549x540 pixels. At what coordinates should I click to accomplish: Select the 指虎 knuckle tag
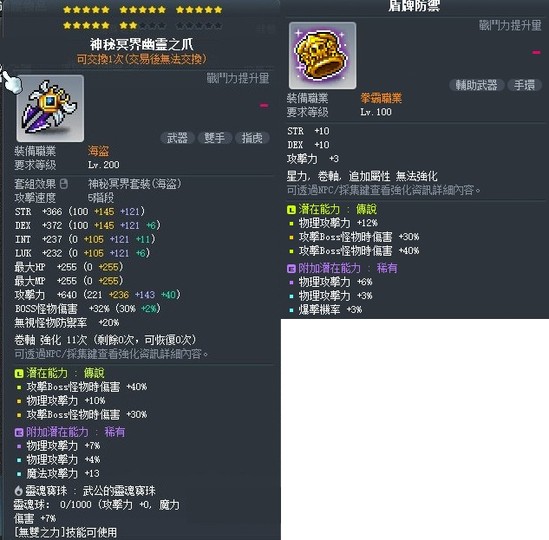[252, 138]
